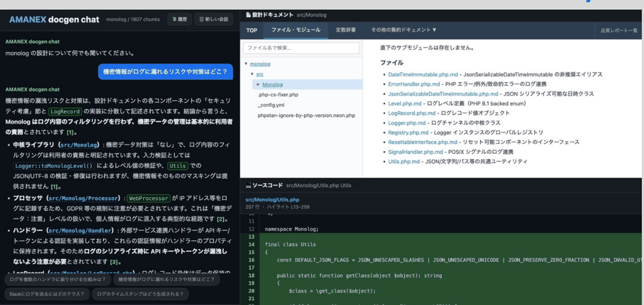This screenshot has height=305, width=644.
Task: Open ErrorHandler.php.md document link
Action: (414, 84)
